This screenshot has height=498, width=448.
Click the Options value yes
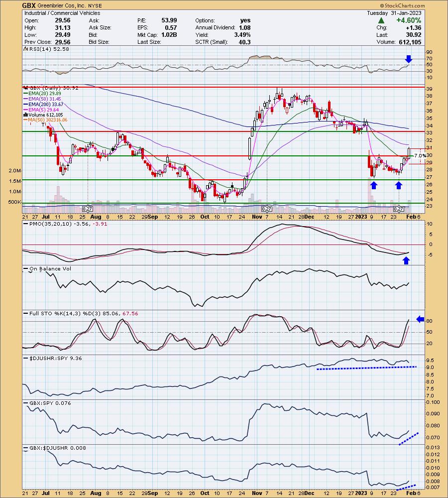tap(245, 20)
